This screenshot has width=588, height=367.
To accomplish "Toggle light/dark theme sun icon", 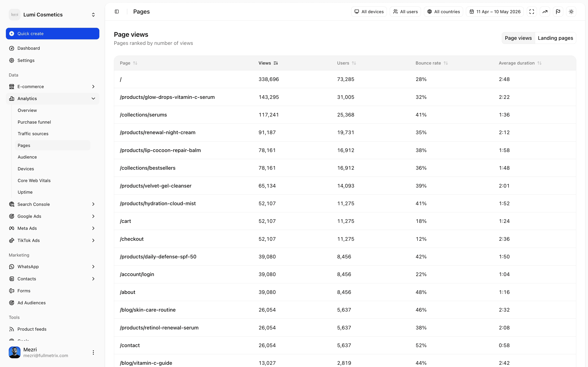I will click(571, 12).
